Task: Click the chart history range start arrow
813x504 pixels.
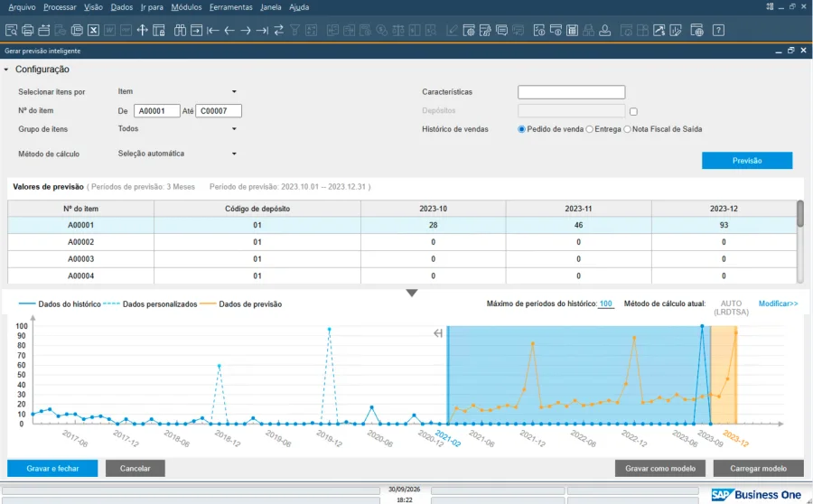Action: 438,333
